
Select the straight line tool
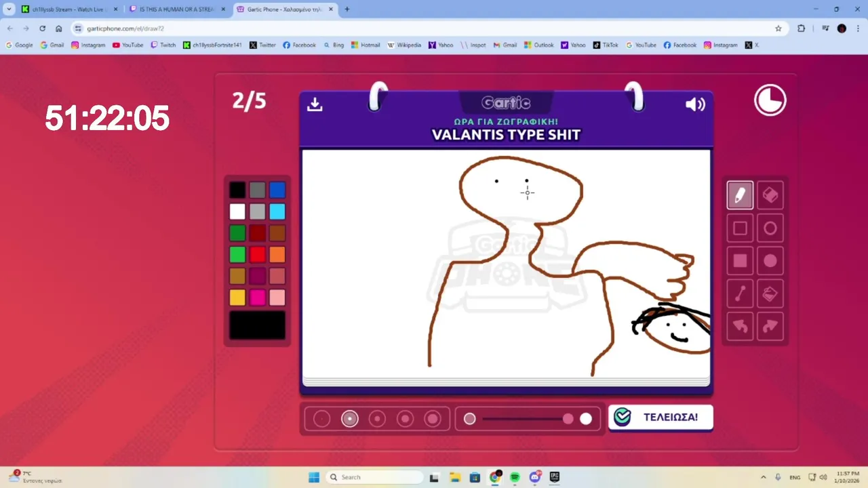[740, 293]
